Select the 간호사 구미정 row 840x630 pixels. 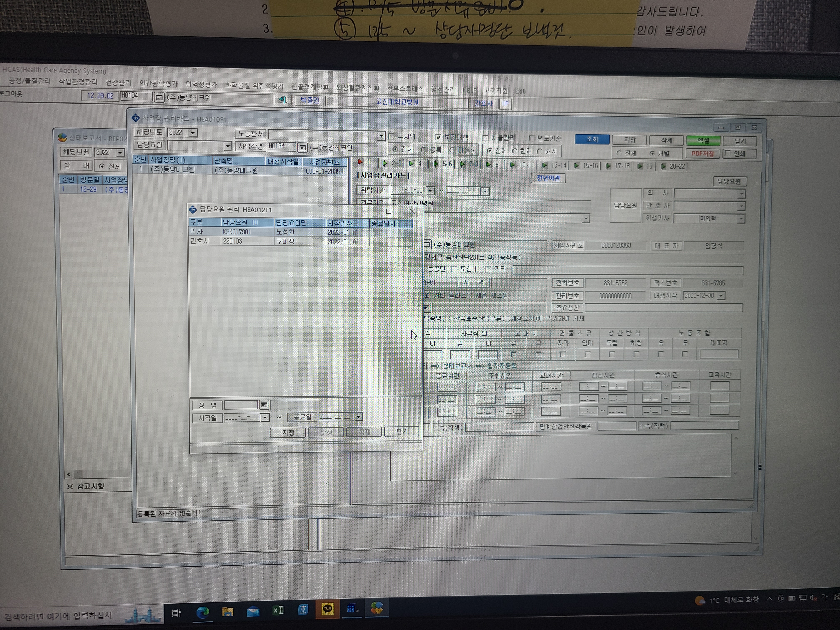(300, 241)
